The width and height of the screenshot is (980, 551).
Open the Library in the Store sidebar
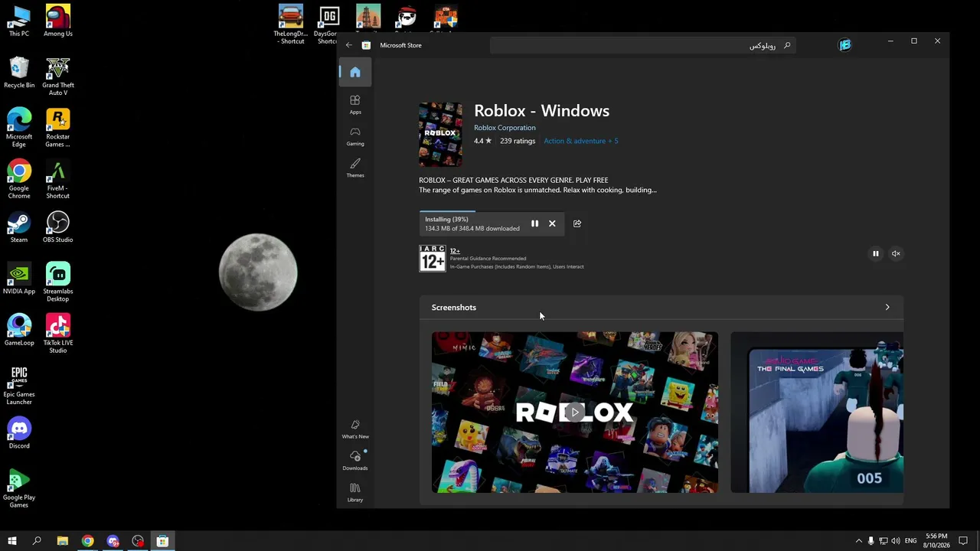click(x=355, y=493)
